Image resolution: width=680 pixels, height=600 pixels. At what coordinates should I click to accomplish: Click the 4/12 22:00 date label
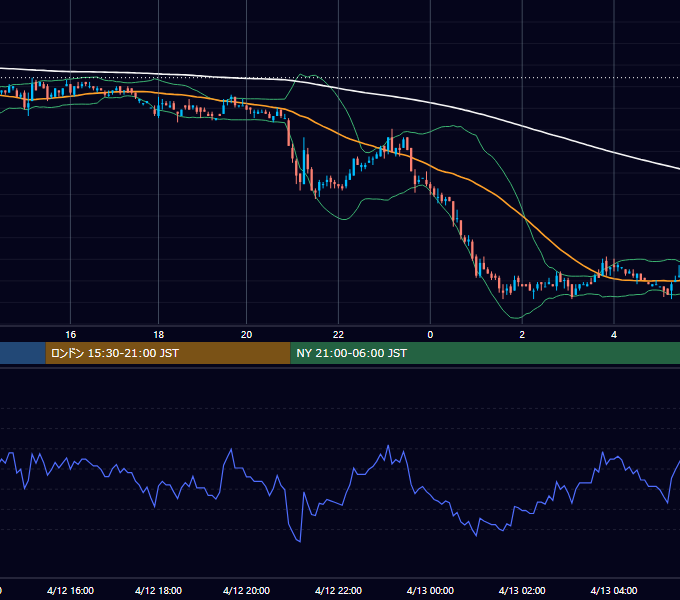click(x=338, y=590)
